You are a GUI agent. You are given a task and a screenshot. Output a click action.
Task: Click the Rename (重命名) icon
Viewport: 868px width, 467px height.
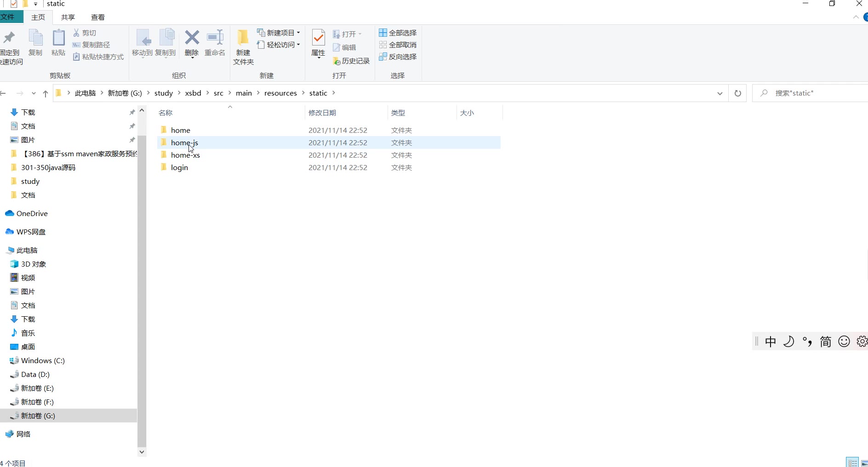pos(215,38)
